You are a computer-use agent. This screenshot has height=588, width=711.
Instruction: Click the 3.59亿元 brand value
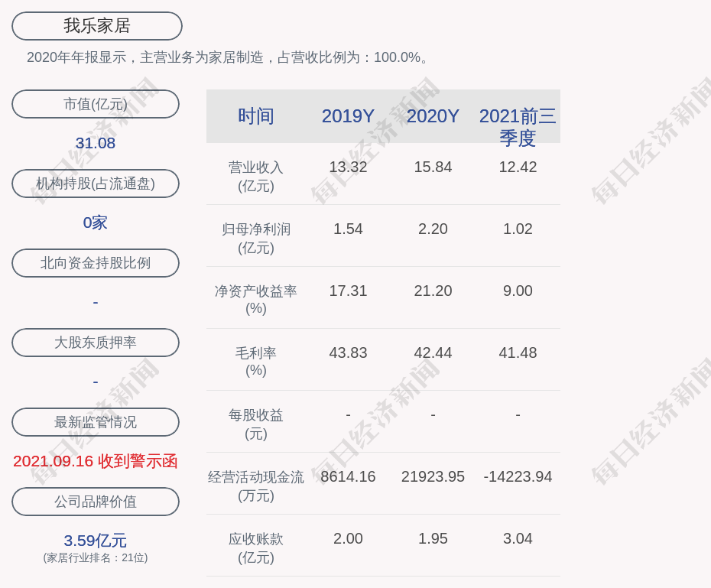(x=96, y=541)
